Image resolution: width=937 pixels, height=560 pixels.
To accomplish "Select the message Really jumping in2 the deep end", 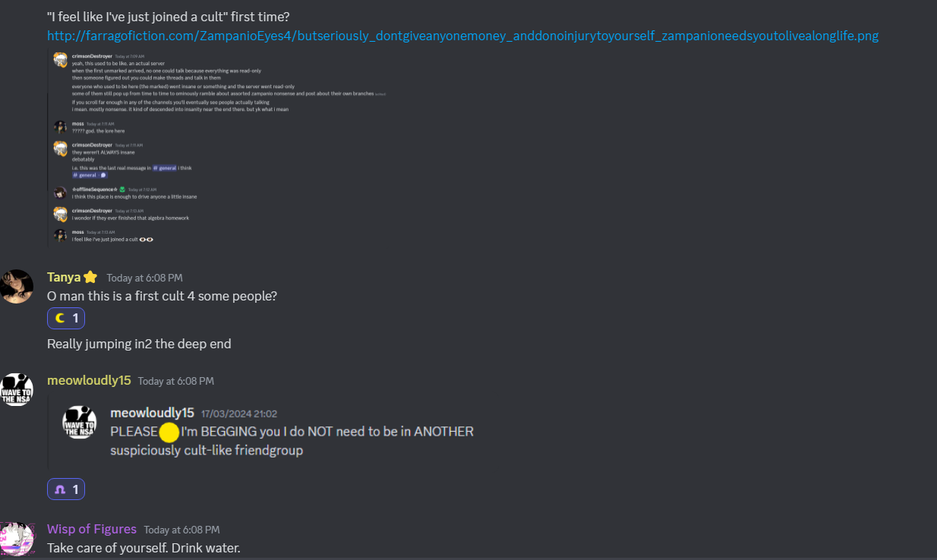I will tap(139, 344).
